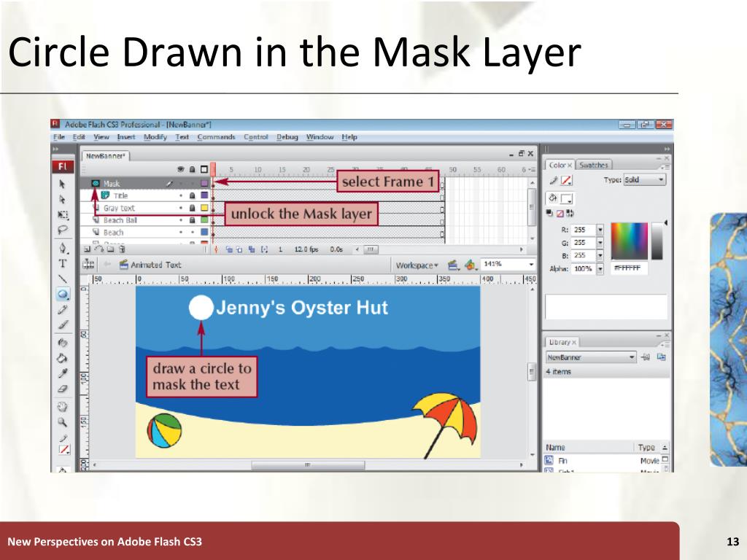This screenshot has width=747, height=560.
Task: Select the Paint Bucket tool
Action: click(63, 358)
